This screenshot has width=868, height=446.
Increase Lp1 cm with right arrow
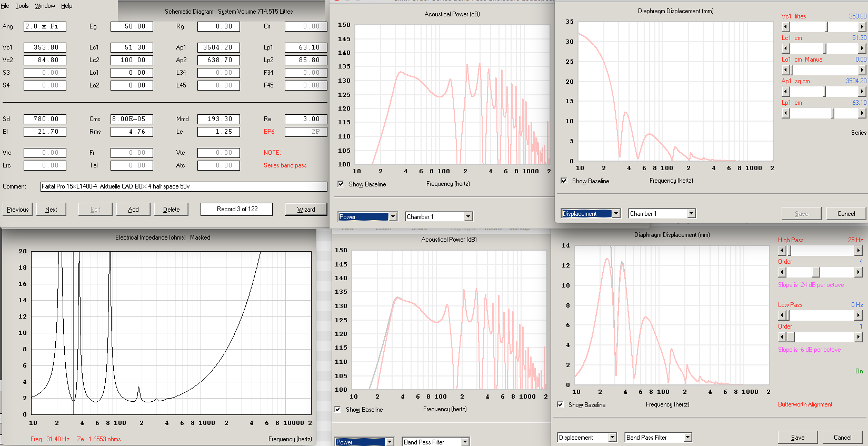pyautogui.click(x=862, y=113)
